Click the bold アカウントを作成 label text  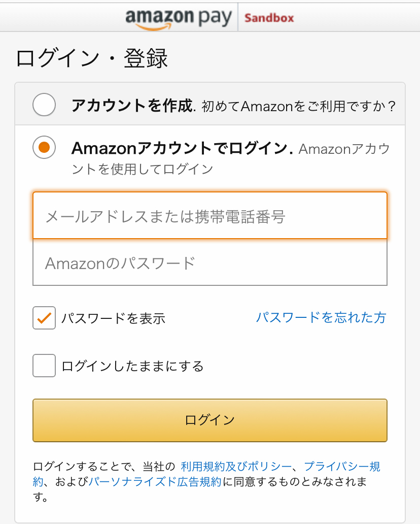tap(132, 106)
